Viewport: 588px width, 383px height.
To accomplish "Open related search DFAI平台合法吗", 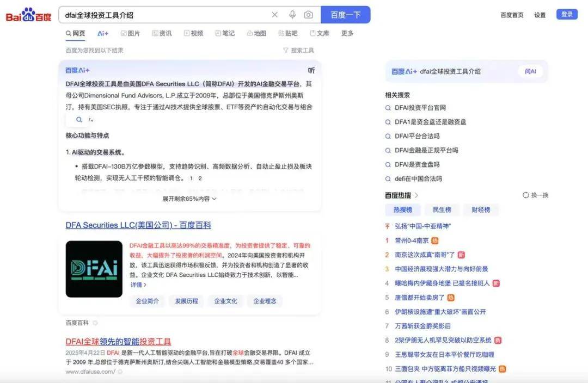I will [x=417, y=136].
